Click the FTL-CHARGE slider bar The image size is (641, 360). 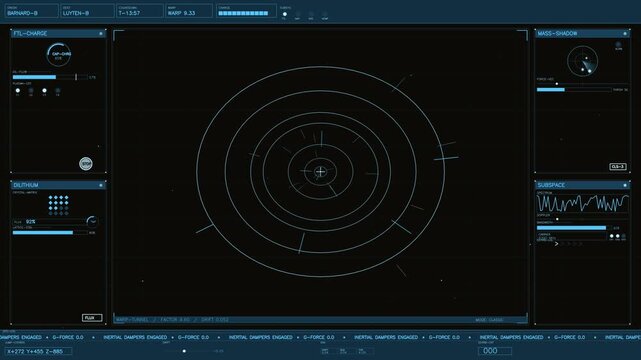pos(50,77)
